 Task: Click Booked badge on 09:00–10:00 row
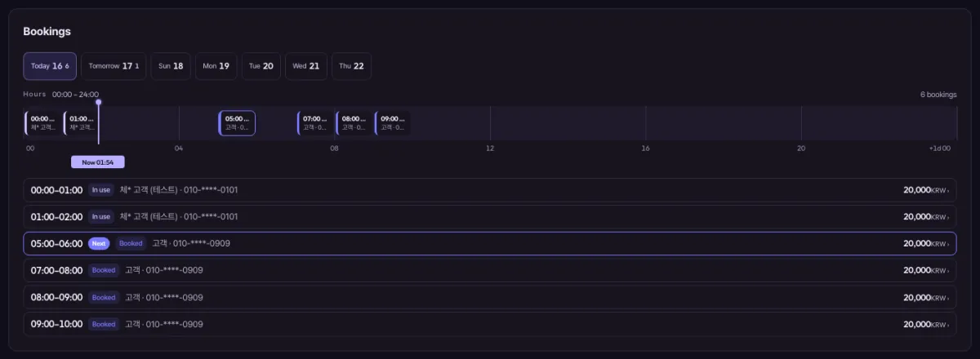[x=104, y=324]
